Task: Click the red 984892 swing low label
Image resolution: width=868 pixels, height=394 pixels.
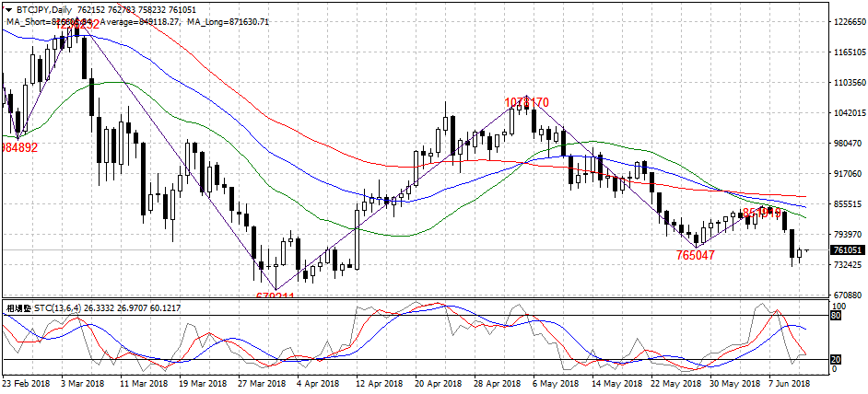Action: pos(18,147)
